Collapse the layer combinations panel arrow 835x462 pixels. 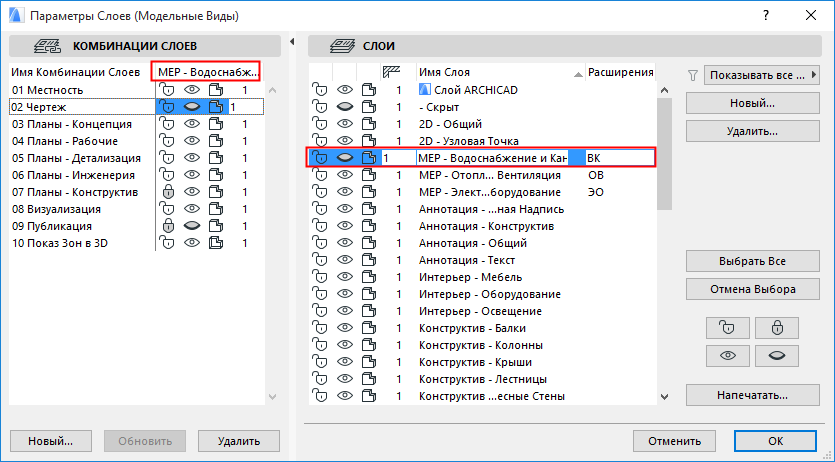pos(291,41)
